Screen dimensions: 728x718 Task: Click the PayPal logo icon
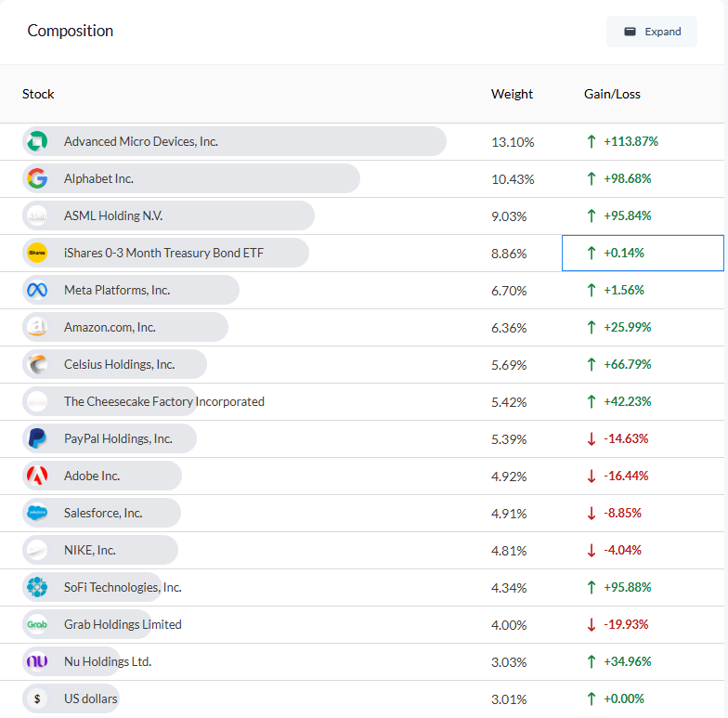click(37, 438)
